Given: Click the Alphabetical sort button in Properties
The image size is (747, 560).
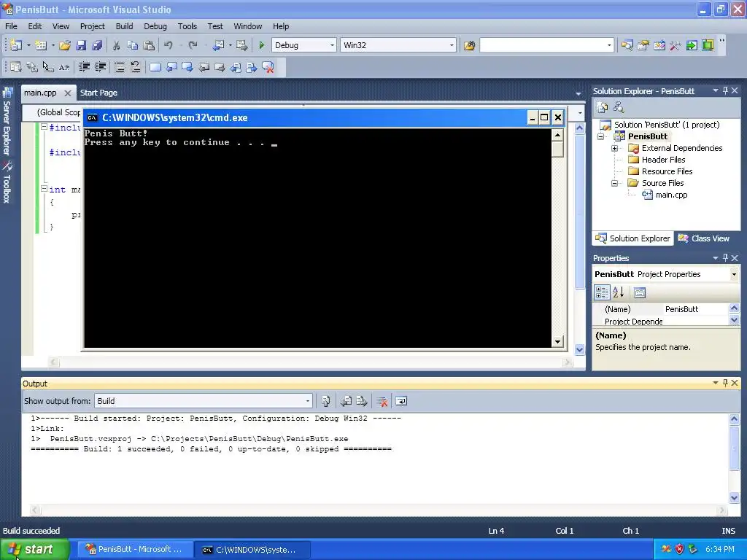Looking at the screenshot, I should pos(619,292).
